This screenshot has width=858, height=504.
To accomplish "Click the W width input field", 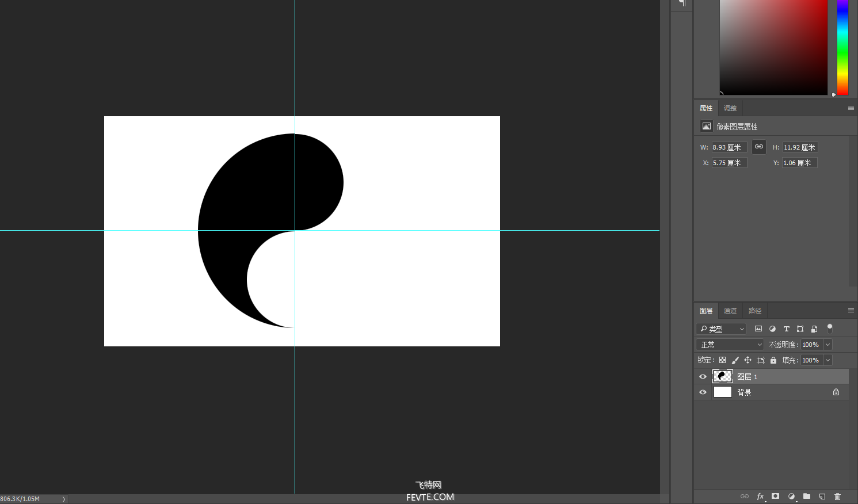I will point(729,147).
